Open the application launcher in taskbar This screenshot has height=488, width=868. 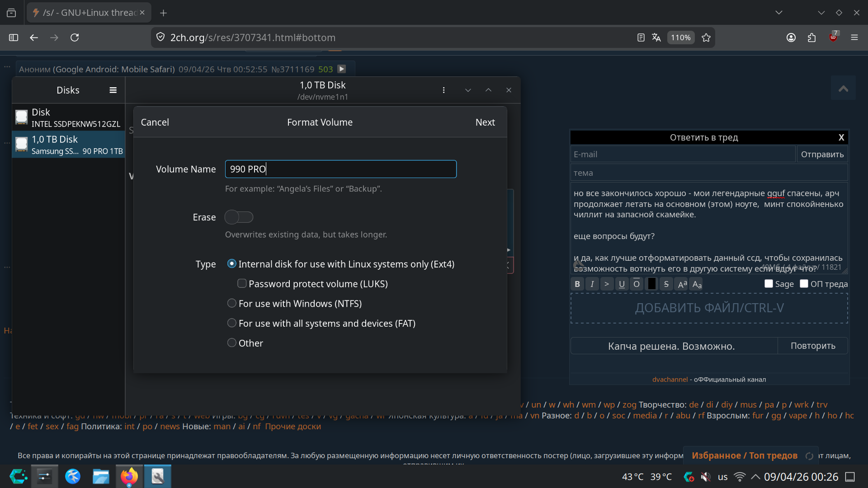[x=19, y=476]
